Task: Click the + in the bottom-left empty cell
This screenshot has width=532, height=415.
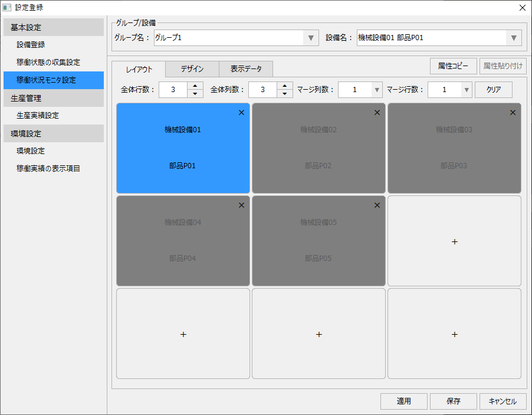Action: point(183,334)
